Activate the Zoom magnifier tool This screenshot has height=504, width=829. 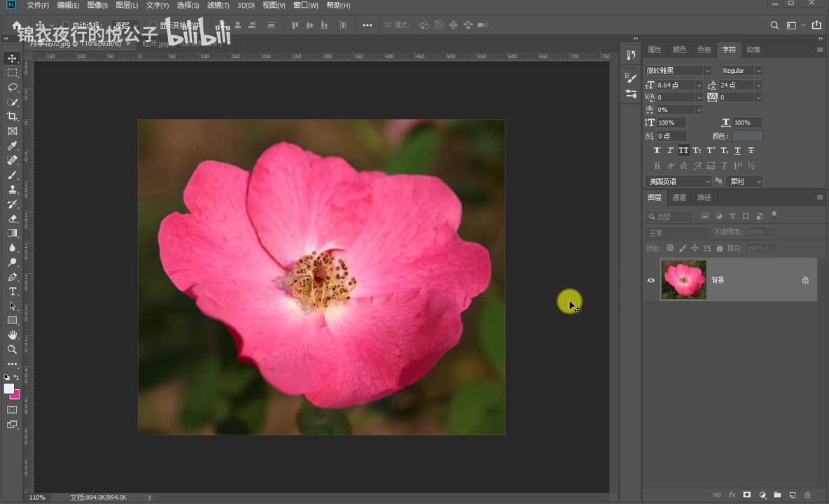pos(12,349)
